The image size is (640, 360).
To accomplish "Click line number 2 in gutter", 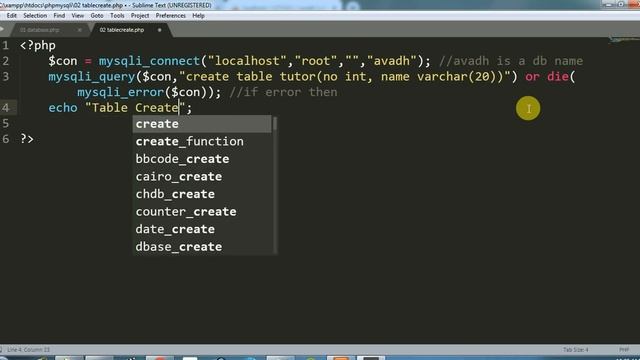I will click(6, 61).
